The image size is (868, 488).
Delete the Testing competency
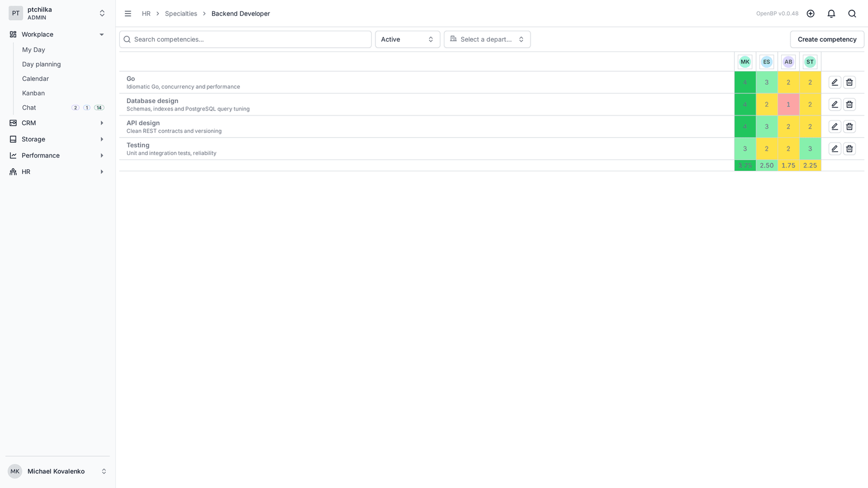pyautogui.click(x=850, y=149)
